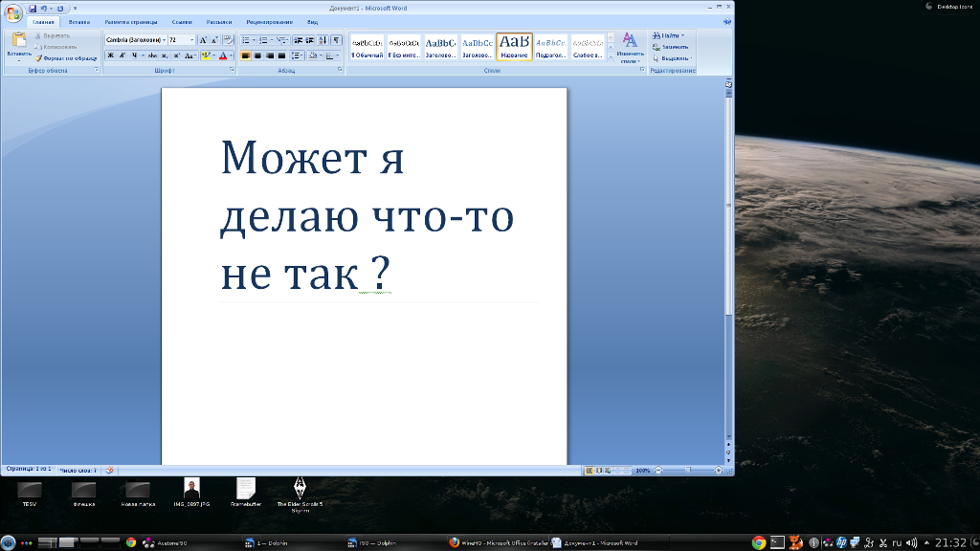Toggle bold (Ж) formatting
Viewport: 980px width, 551px height.
(110, 55)
